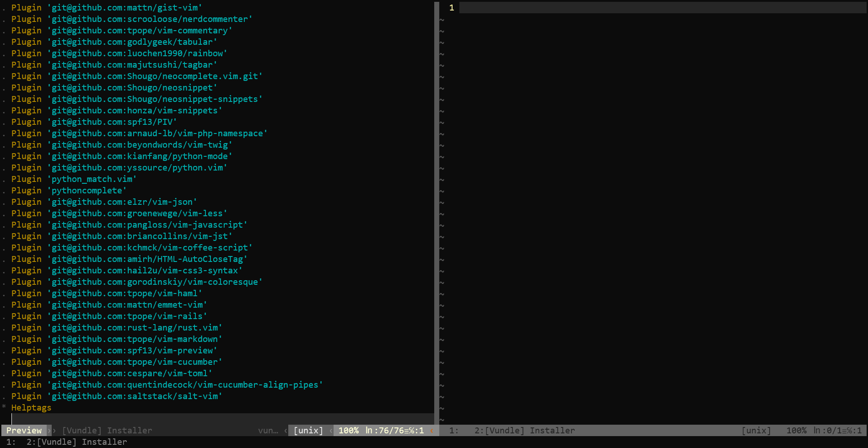The image size is (868, 448).
Task: Click the [unix] indicator in the right window statusline
Action: click(x=756, y=430)
